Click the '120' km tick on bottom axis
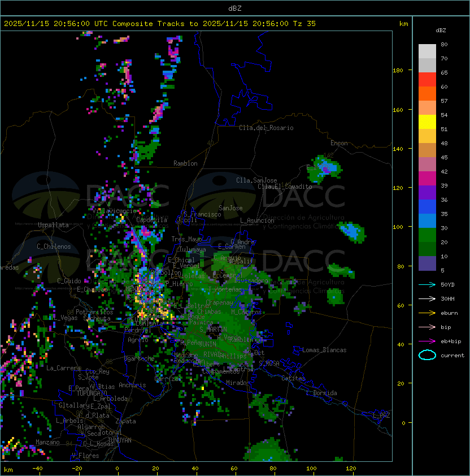The height and width of the screenshot is (476, 470). tap(351, 469)
